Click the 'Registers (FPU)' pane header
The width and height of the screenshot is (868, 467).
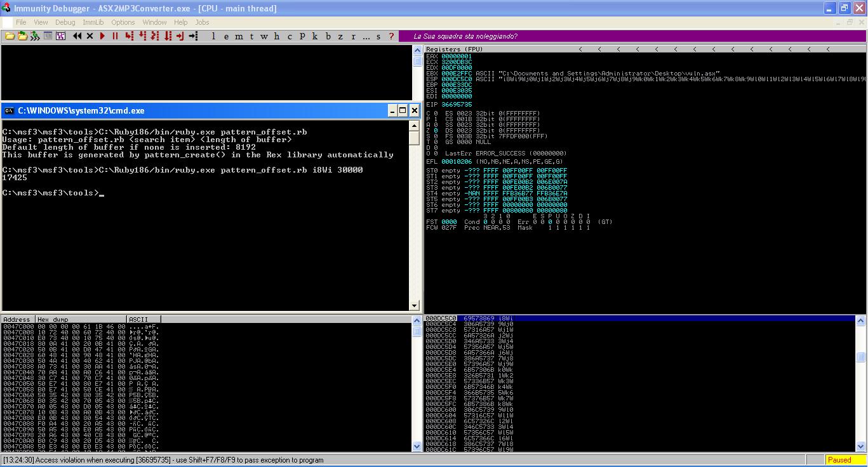coord(454,49)
